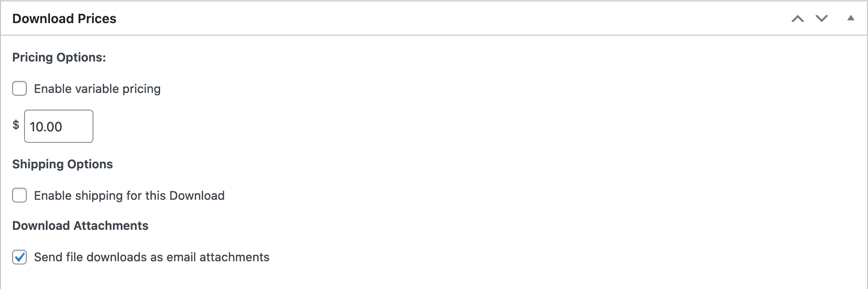Click blank space right of the price field
This screenshot has width=868, height=289.
(x=324, y=126)
